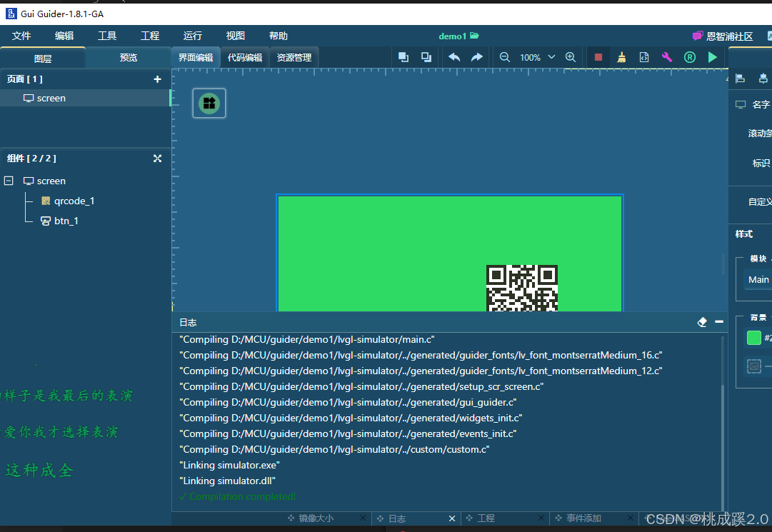The image size is (772, 532).
Task: Open the 工具 menu
Action: click(x=107, y=36)
